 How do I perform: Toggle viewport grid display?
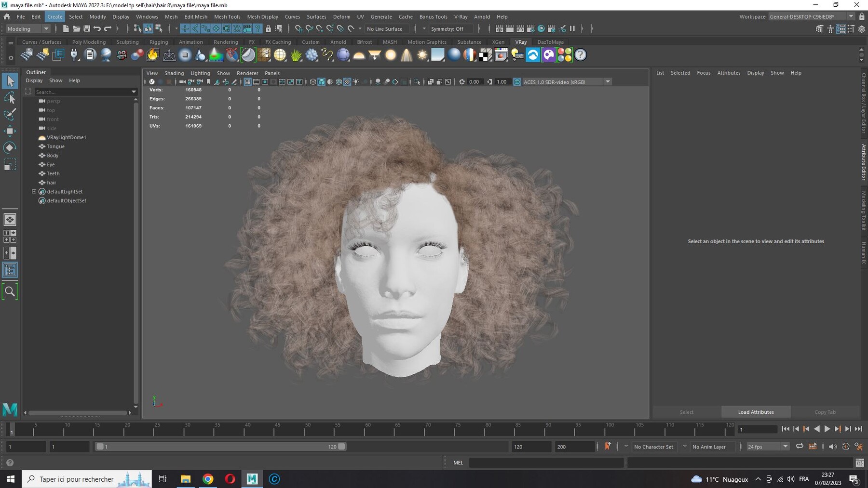(x=247, y=82)
